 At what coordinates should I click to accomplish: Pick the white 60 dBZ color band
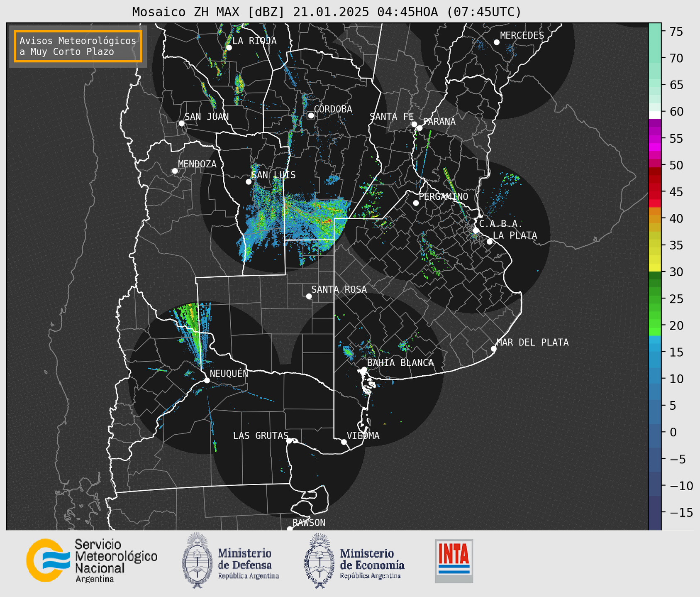[655, 115]
